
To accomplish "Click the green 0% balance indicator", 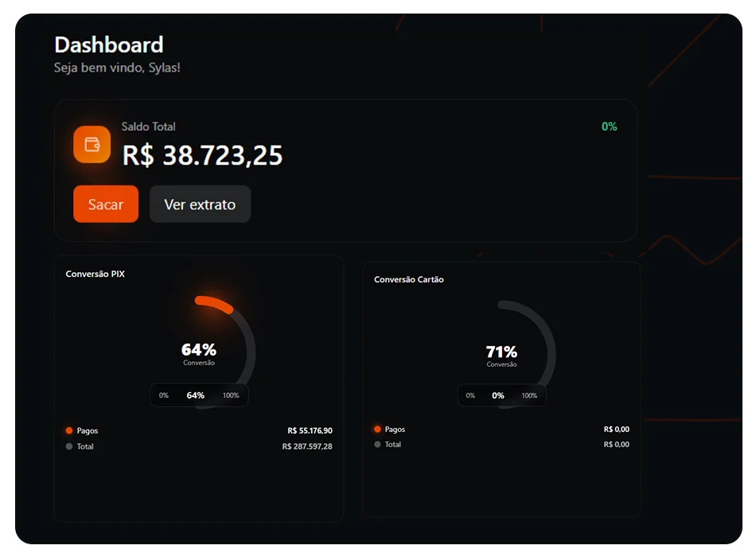I will [x=609, y=127].
